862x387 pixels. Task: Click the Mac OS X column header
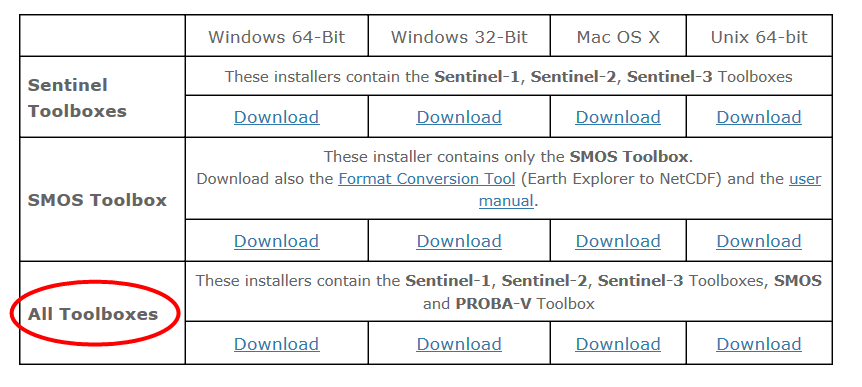[x=618, y=37]
